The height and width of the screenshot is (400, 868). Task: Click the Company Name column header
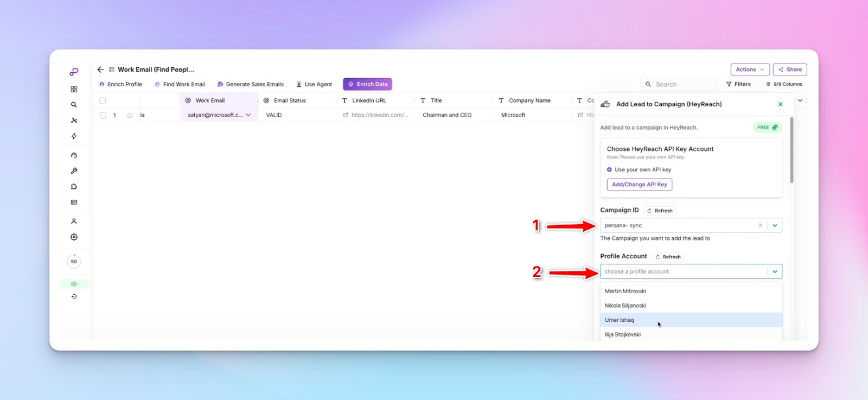click(x=532, y=100)
